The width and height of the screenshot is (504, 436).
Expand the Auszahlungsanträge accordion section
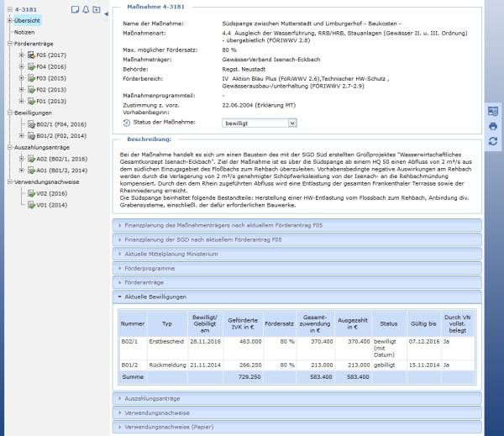click(x=297, y=398)
